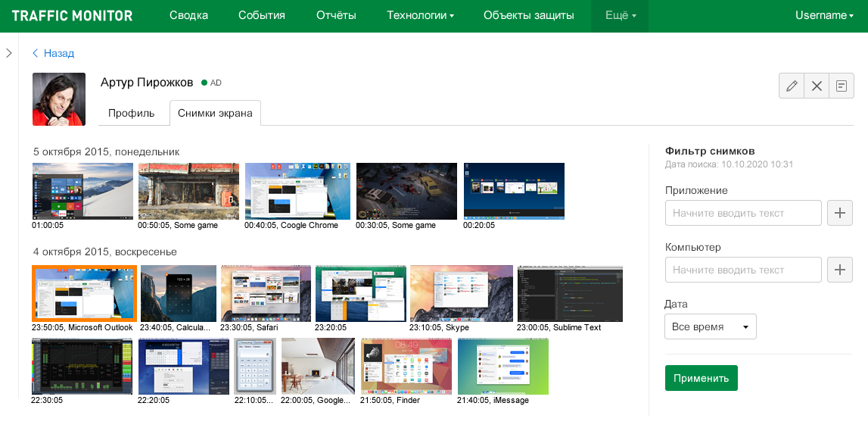The image size is (868, 428).
Task: Click the Traffic Monitor logo
Action: [72, 16]
